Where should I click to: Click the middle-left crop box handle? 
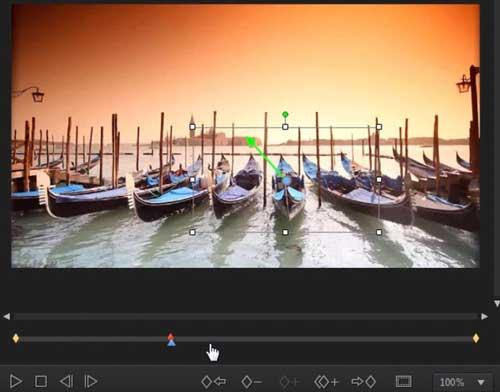point(192,180)
